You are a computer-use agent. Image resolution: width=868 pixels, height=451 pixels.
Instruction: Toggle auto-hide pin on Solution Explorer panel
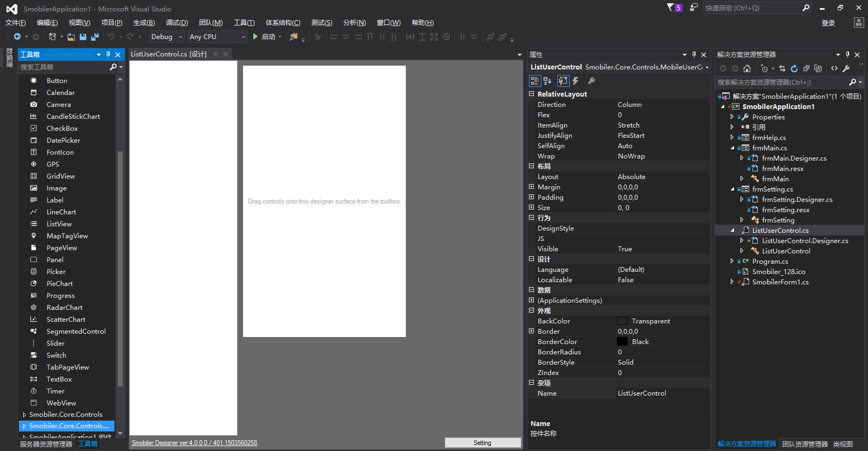pos(847,54)
